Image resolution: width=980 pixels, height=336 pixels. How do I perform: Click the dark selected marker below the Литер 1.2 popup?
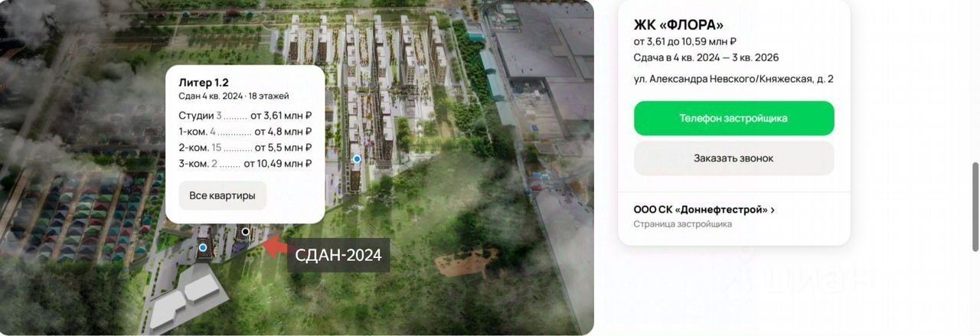click(246, 231)
